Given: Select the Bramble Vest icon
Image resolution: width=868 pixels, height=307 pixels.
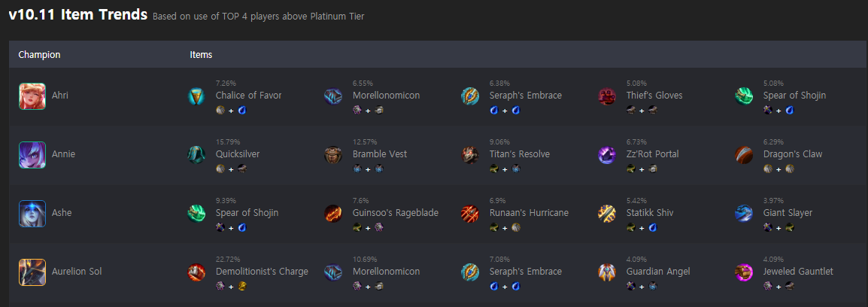Looking at the screenshot, I should point(333,154).
